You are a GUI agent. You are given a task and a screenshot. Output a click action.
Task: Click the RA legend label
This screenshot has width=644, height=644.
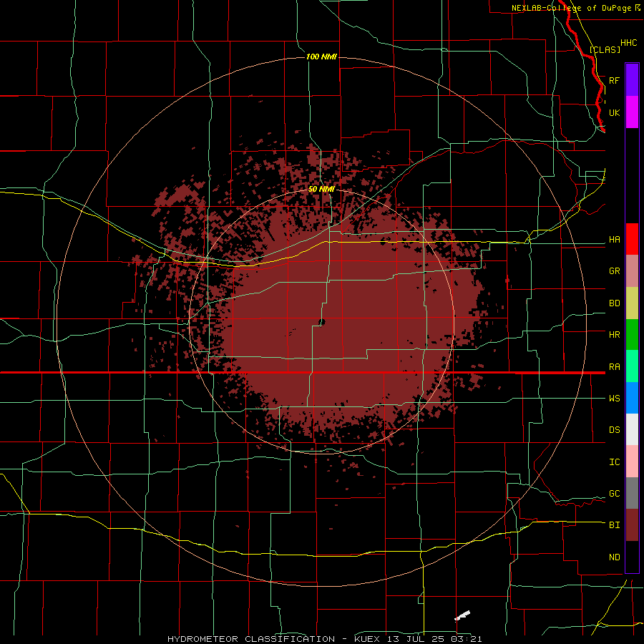tap(614, 367)
